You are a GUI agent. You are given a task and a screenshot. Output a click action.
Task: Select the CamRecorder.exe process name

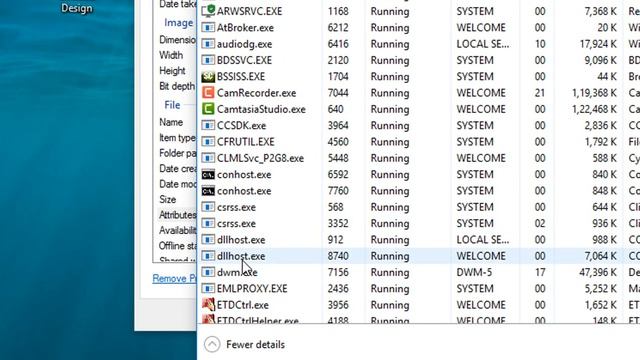click(256, 93)
